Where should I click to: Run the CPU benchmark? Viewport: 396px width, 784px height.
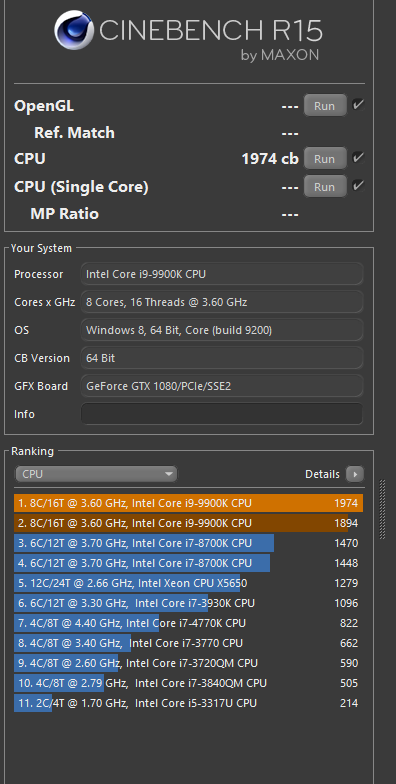coord(325,158)
